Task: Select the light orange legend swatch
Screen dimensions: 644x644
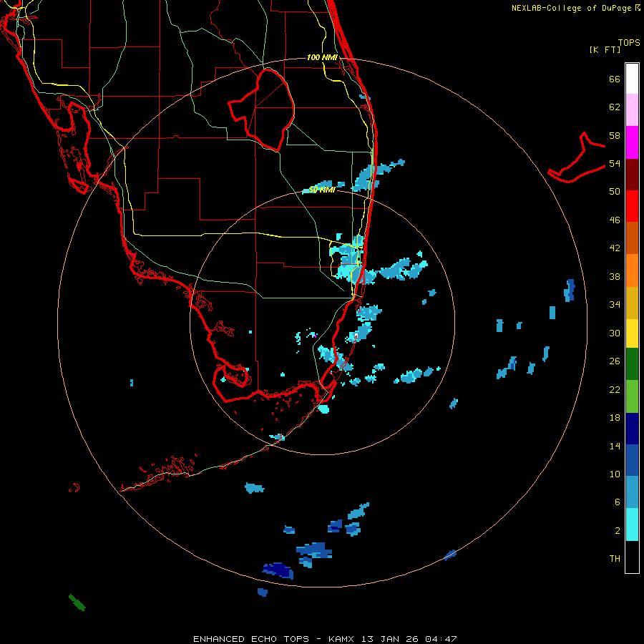Action: click(632, 270)
